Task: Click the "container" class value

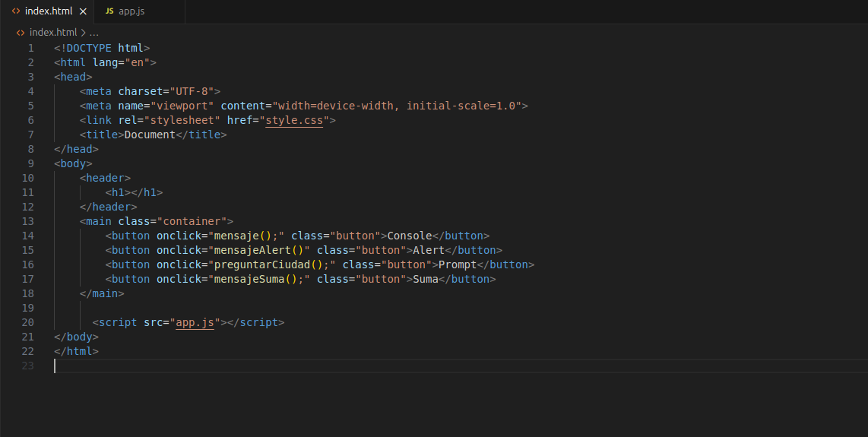Action: pyautogui.click(x=192, y=221)
